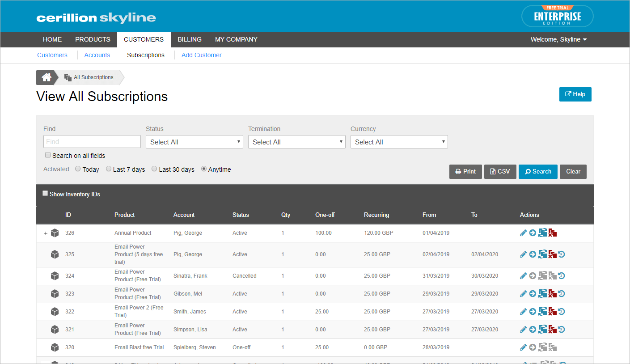Screen dimensions: 630x364
Task: Click the pencil edit icon for subscription 326
Action: 524,233
